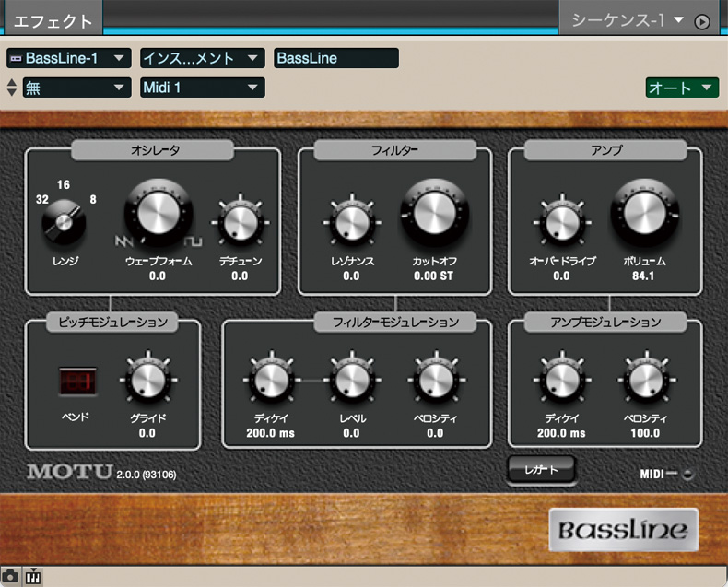Click the MIDI activity indicator light

click(x=687, y=475)
